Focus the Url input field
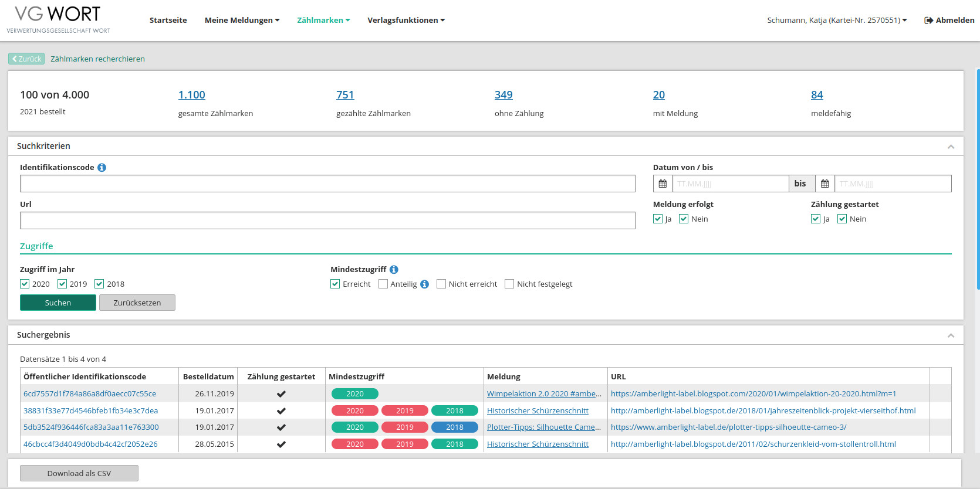The height and width of the screenshot is (489, 980). coord(327,220)
